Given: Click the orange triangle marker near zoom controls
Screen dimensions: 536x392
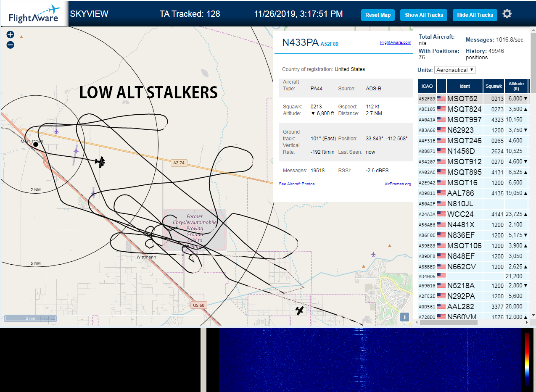Looking at the screenshot, I should [x=21, y=37].
